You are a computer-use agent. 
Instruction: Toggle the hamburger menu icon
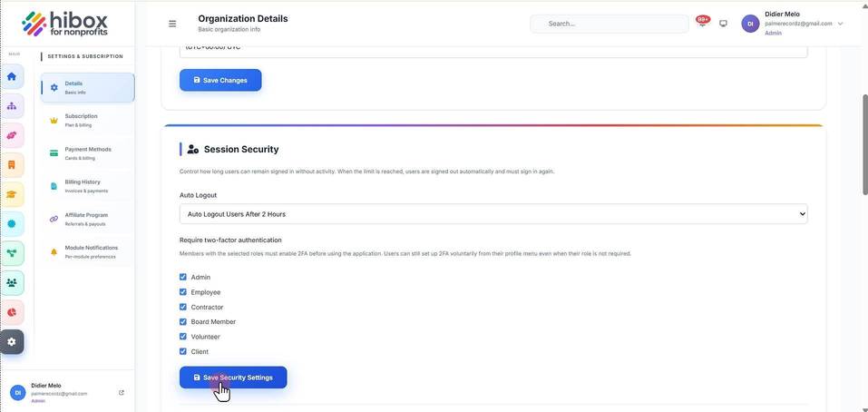click(172, 24)
